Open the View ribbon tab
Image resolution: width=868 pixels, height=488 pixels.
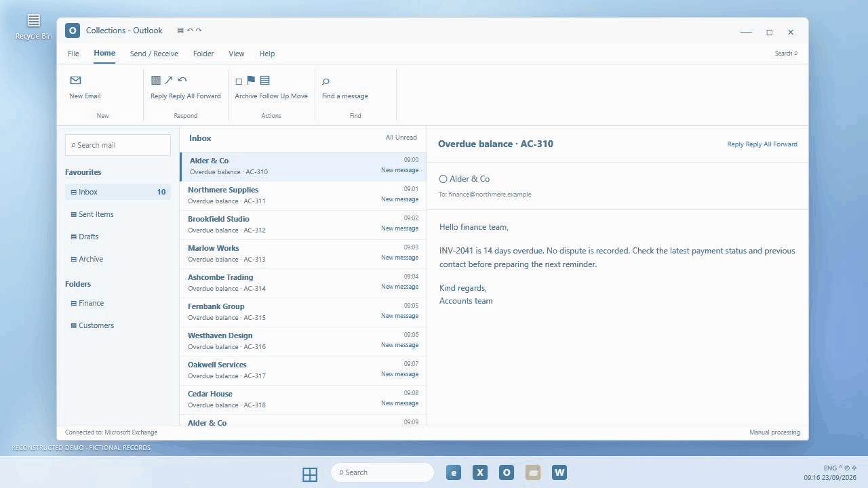(x=237, y=54)
